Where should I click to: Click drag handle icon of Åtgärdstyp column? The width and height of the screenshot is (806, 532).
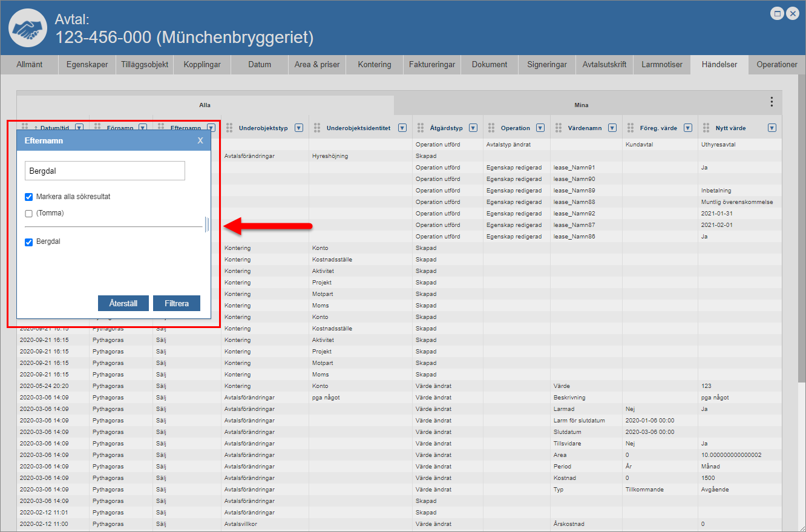420,128
